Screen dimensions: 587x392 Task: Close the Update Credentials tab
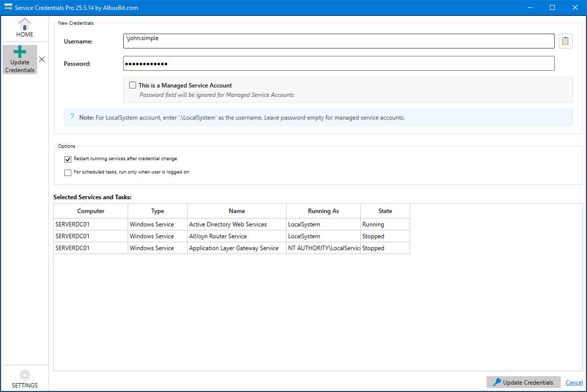tap(42, 59)
